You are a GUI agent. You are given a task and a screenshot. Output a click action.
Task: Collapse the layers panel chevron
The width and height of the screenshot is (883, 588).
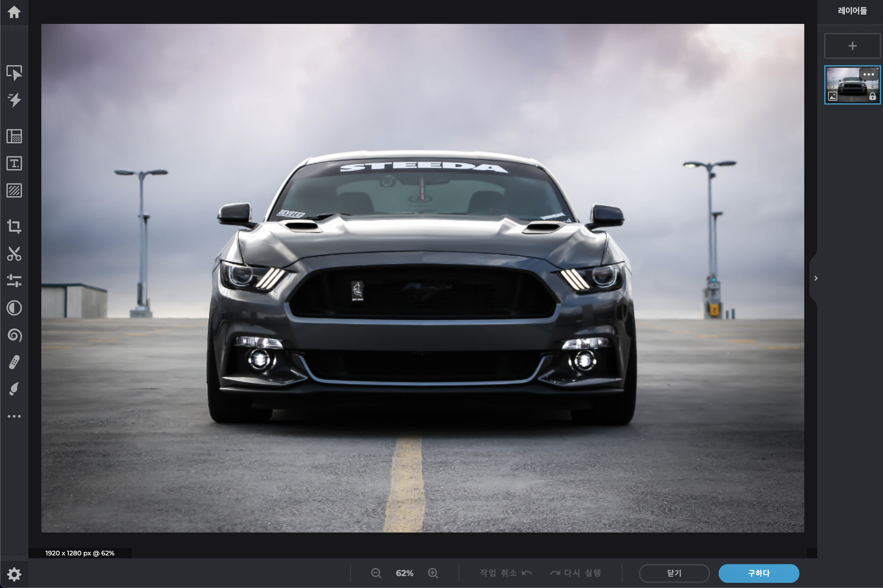(x=816, y=278)
